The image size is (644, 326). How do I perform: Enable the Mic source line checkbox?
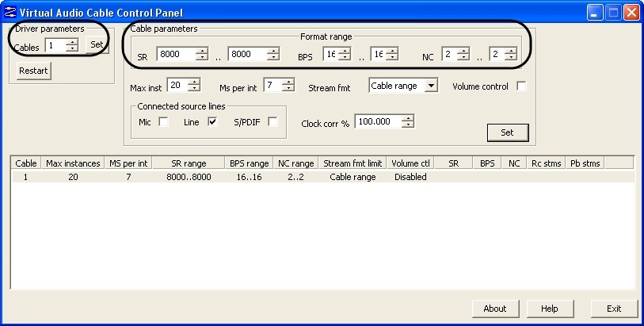[164, 121]
